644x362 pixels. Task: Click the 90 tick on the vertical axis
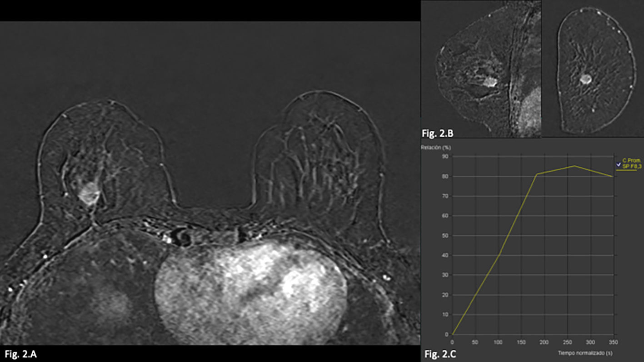click(445, 157)
